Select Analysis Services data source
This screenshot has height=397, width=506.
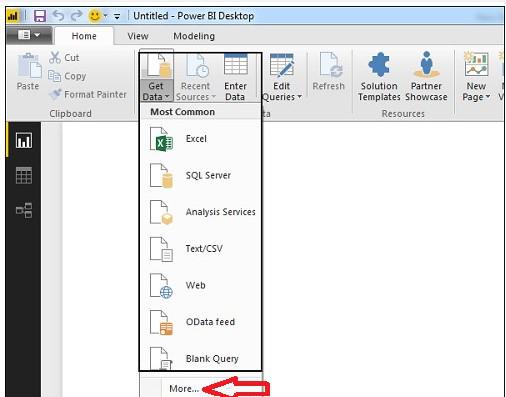click(x=200, y=212)
